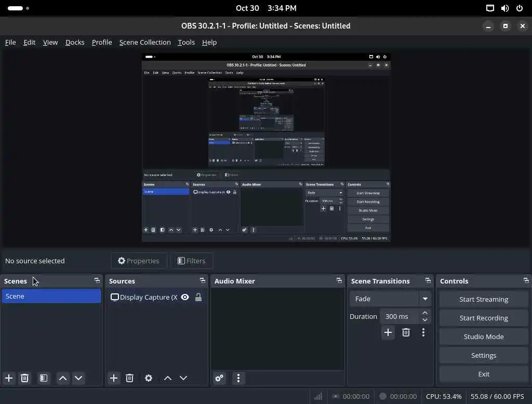The height and width of the screenshot is (404, 532).
Task: Float the Audio Mixer dock
Action: pyautogui.click(x=339, y=280)
